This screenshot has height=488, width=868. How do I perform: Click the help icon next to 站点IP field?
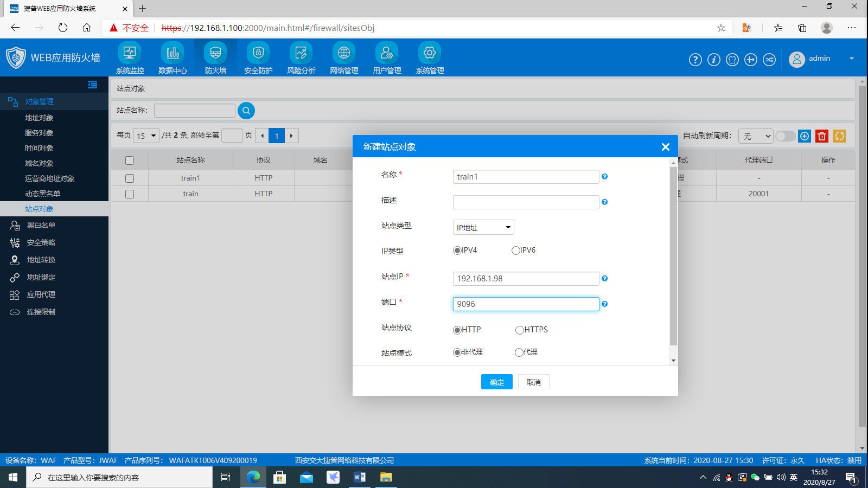[604, 279]
